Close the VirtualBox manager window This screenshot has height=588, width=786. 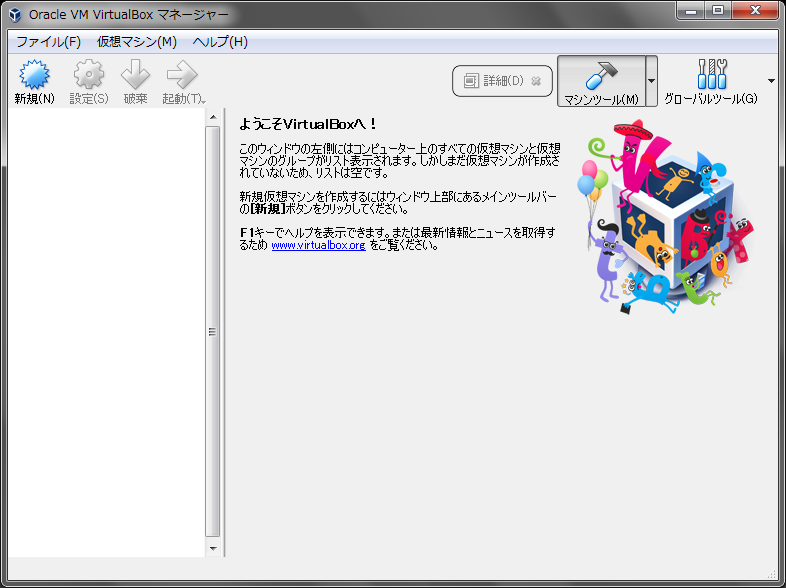[755, 11]
